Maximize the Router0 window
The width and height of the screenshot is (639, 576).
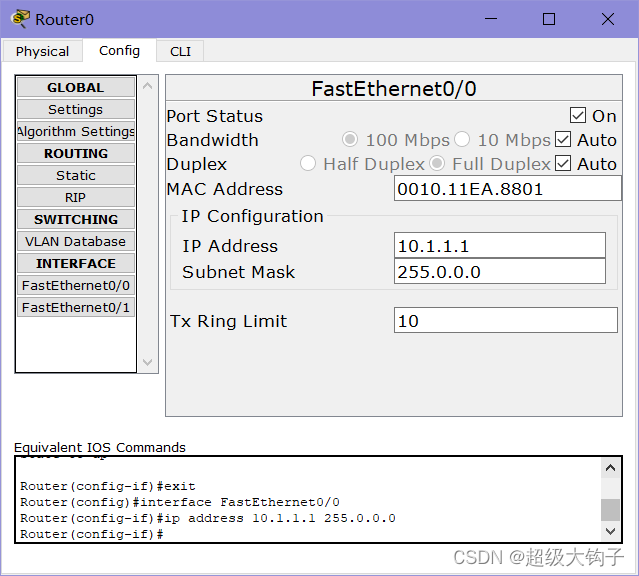[x=549, y=19]
